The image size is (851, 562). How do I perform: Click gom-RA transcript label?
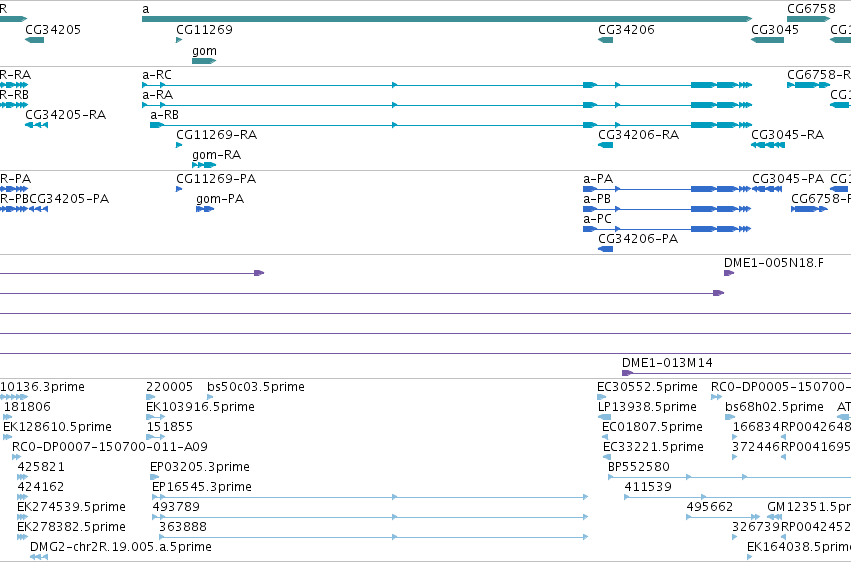tap(217, 155)
